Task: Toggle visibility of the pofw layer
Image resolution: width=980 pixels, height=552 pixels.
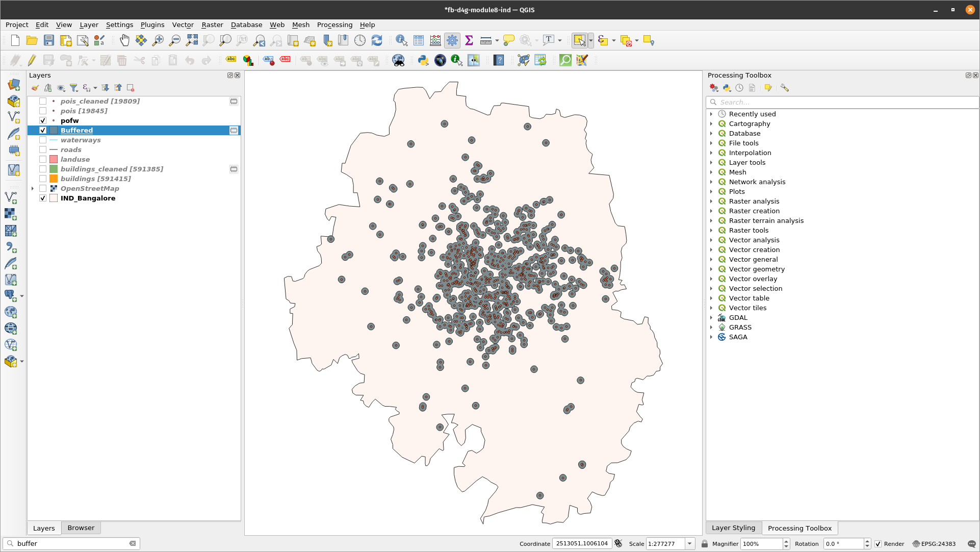Action: (x=42, y=120)
